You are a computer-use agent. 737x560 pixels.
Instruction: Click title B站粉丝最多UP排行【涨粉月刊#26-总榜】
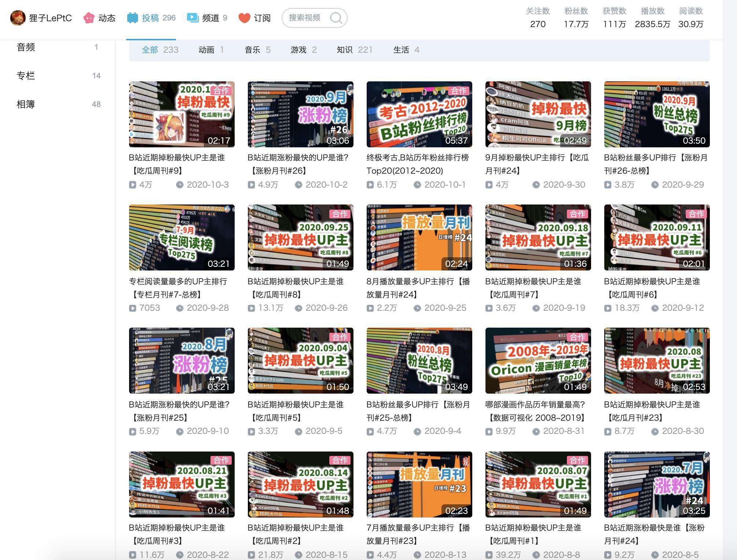[x=656, y=164]
